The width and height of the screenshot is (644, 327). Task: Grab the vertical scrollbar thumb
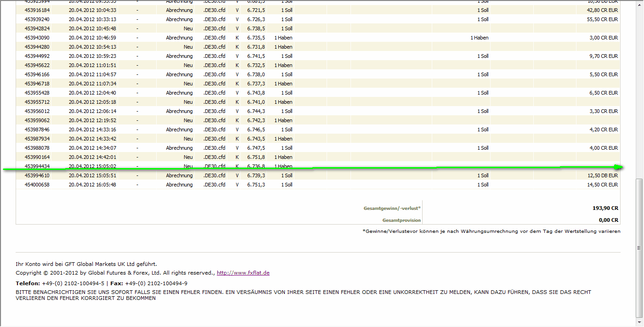[638, 248]
